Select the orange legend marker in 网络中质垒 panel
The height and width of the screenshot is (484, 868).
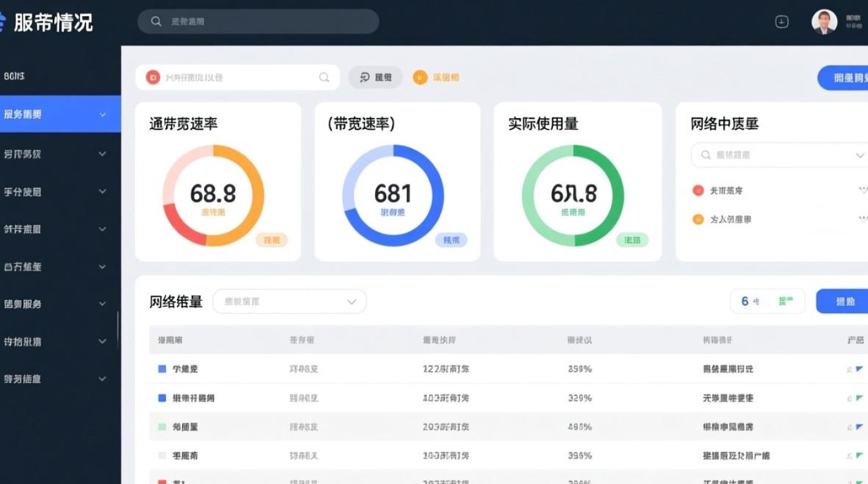[x=697, y=219]
